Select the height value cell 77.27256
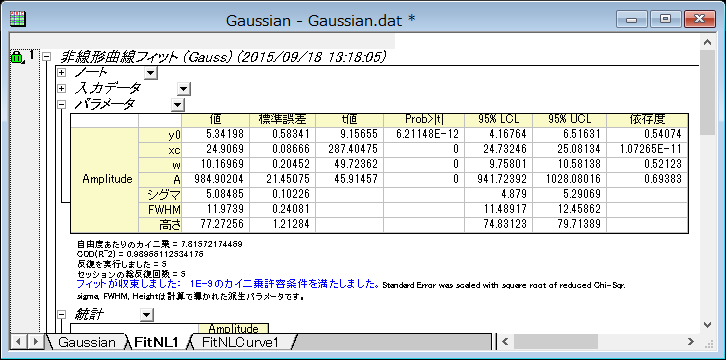The height and width of the screenshot is (360, 726). (x=215, y=225)
